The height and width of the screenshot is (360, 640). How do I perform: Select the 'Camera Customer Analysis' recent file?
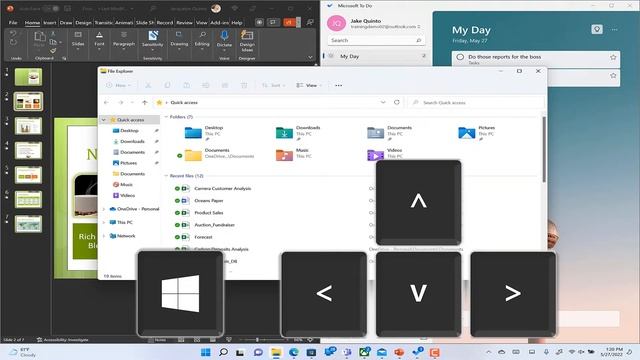click(x=222, y=189)
